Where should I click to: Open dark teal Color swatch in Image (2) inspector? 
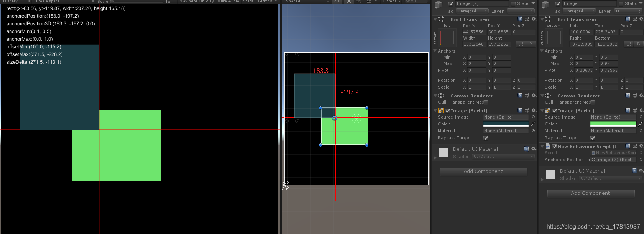tap(506, 124)
